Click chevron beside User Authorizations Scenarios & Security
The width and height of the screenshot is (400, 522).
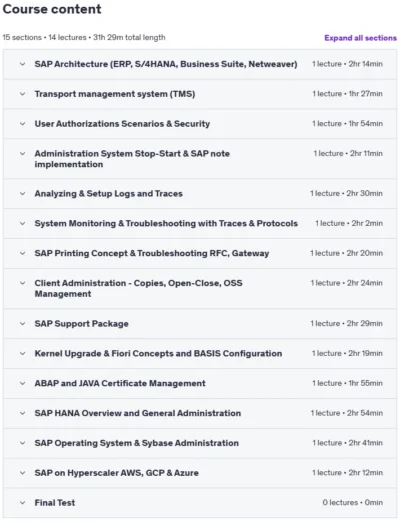pyautogui.click(x=22, y=124)
